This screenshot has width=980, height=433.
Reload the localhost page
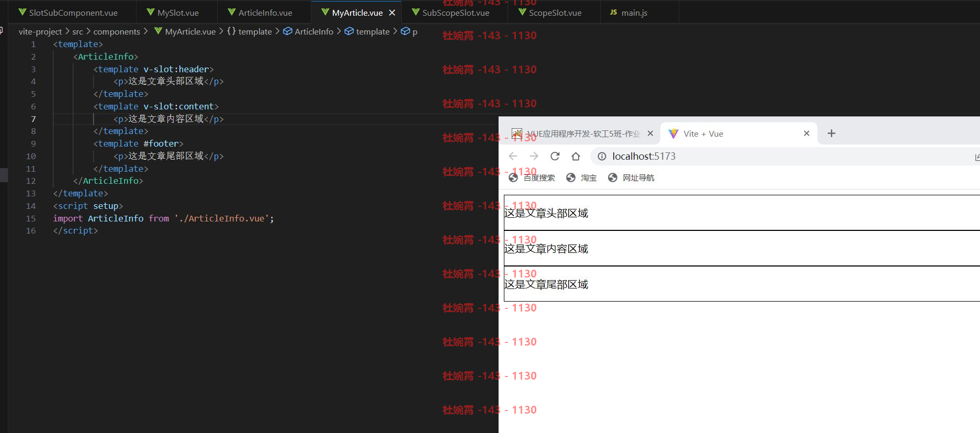coord(555,156)
